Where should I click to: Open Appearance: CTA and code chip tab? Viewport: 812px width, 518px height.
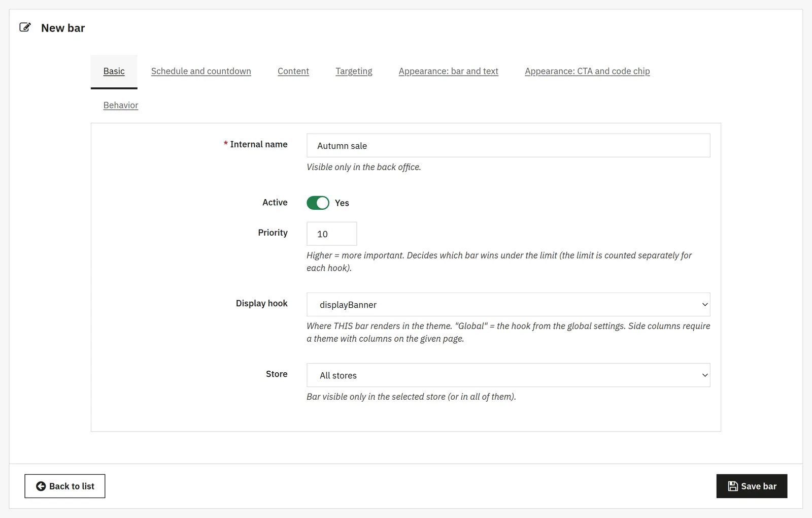click(x=587, y=72)
